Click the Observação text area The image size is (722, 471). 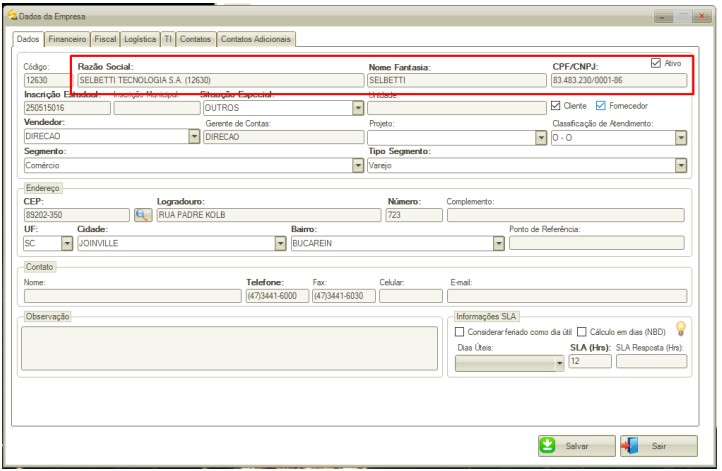[229, 349]
